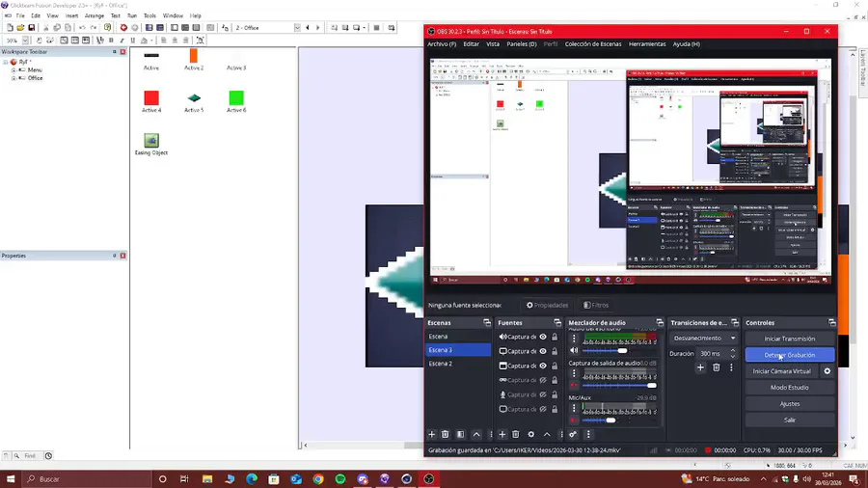Open virtual camera settings gear icon
The image size is (868, 488).
(x=827, y=371)
